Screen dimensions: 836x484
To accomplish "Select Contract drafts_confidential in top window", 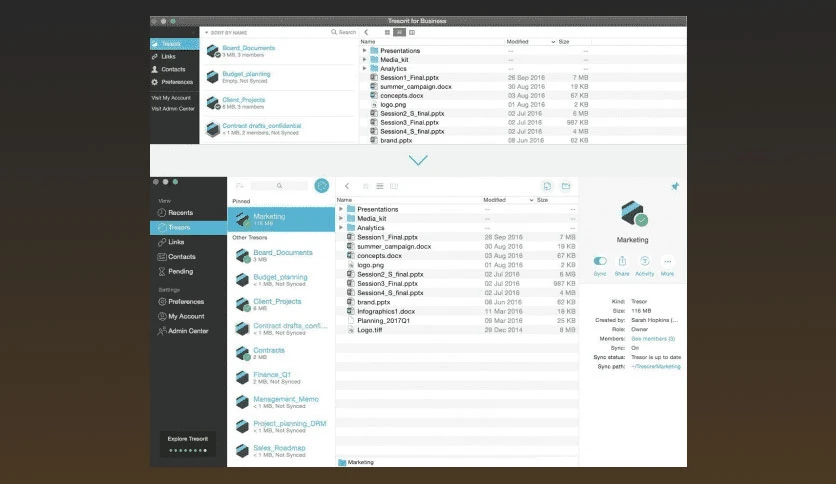I will click(x=278, y=129).
